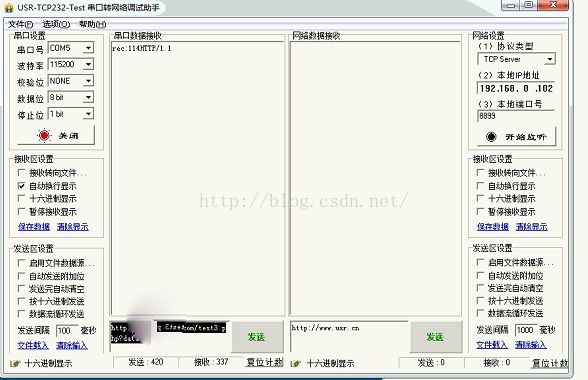
Task: Click network 发送:0 sent counter
Action: point(431,362)
